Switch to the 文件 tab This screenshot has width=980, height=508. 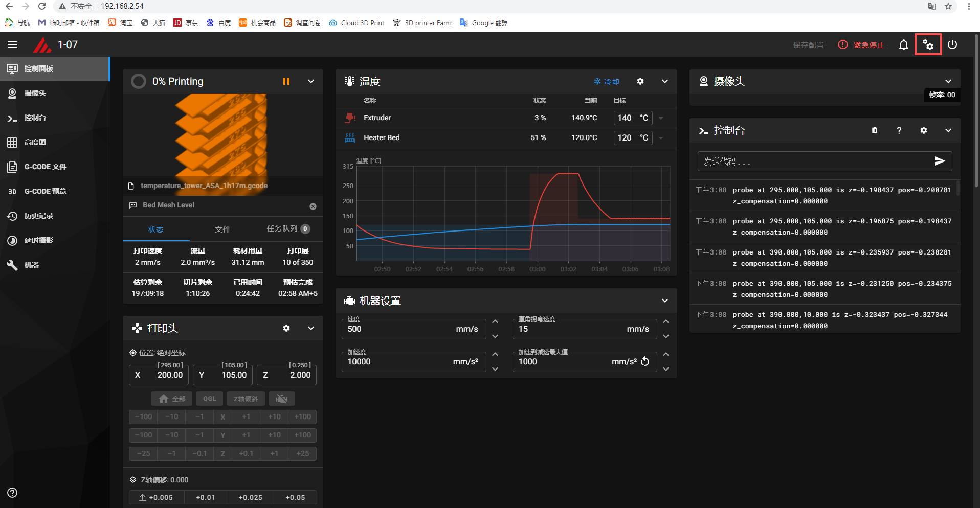(222, 229)
